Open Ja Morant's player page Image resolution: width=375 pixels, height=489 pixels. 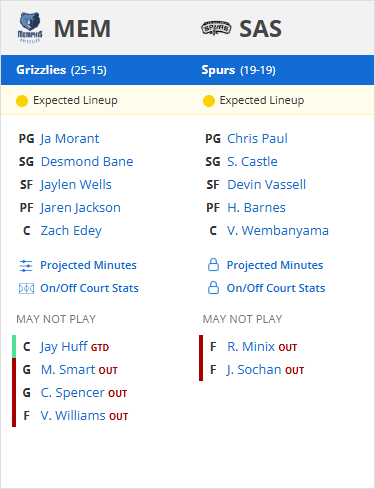point(70,139)
